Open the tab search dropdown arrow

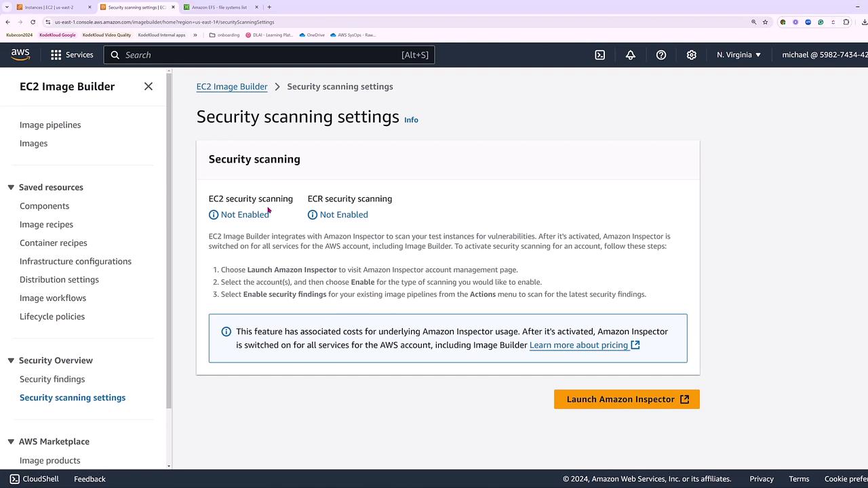(x=6, y=7)
